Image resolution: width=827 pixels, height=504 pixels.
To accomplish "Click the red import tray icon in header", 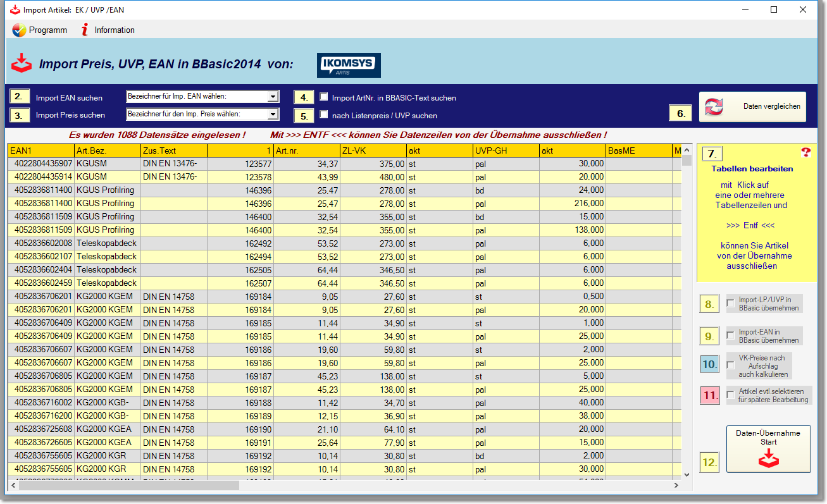I will coord(22,63).
